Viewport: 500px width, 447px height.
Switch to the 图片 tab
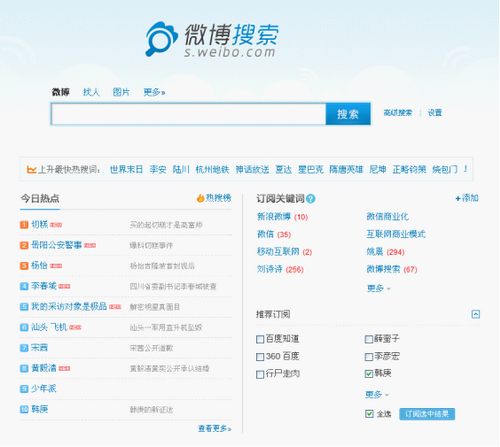pos(121,92)
